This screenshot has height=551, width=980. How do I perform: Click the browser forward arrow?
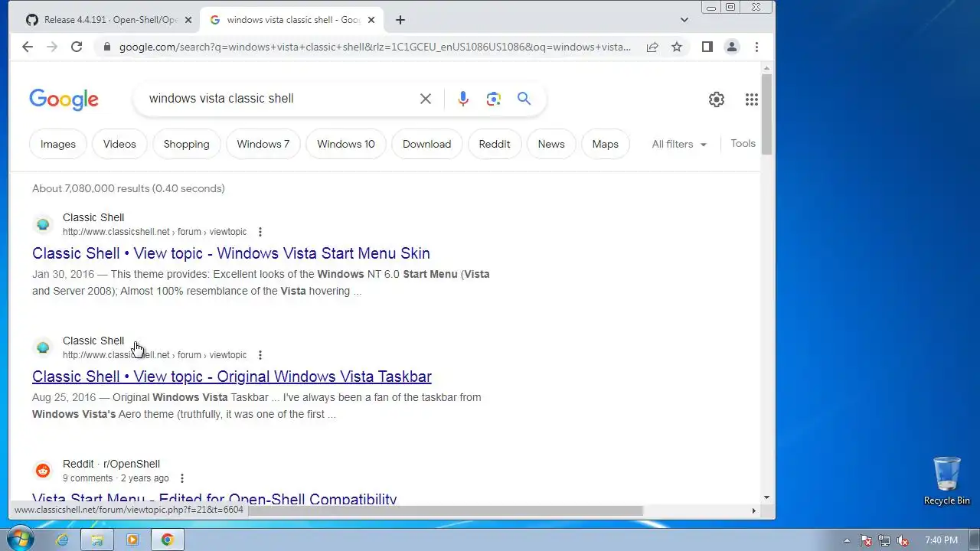(52, 47)
